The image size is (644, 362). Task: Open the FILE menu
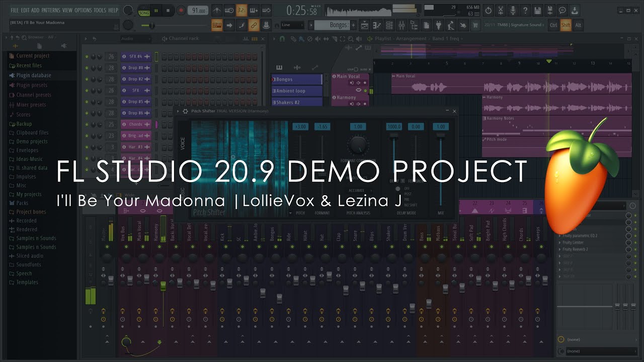15,10
